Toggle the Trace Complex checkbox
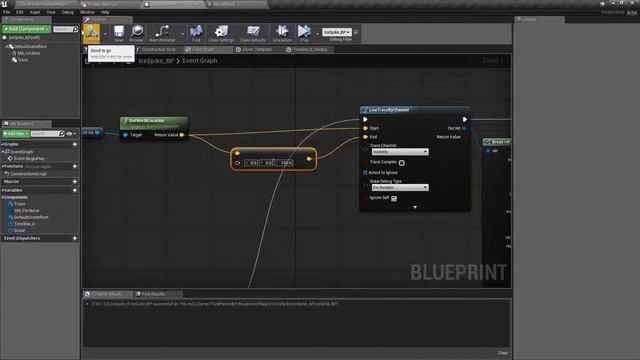Viewport: 640px width, 360px height. [x=402, y=163]
